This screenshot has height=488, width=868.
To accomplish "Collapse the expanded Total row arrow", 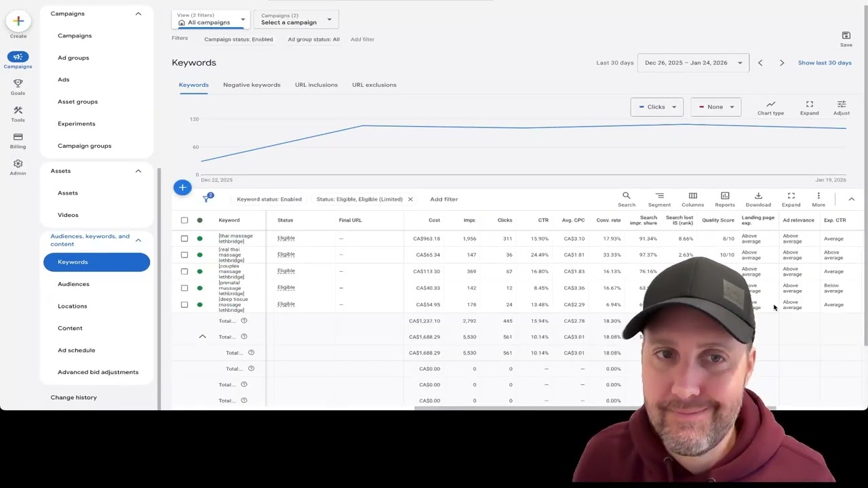I will 202,337.
